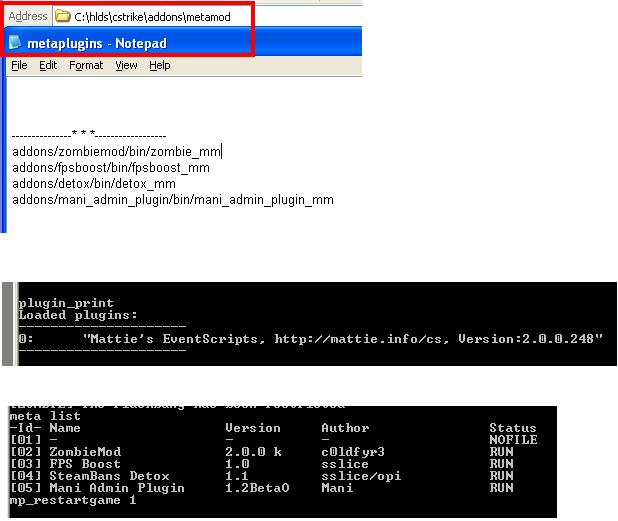Click the Address label in Explorer
The image size is (618, 521).
tap(28, 16)
